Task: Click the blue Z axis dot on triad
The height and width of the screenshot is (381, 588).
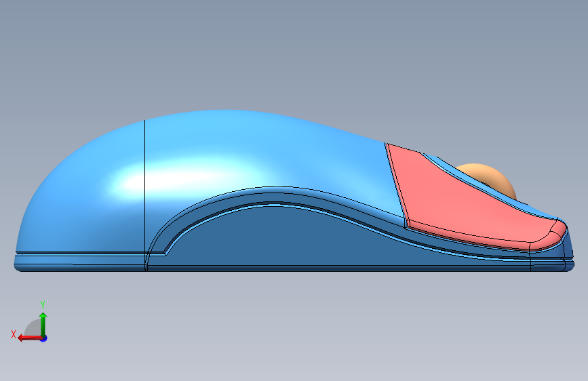Action: [44, 338]
